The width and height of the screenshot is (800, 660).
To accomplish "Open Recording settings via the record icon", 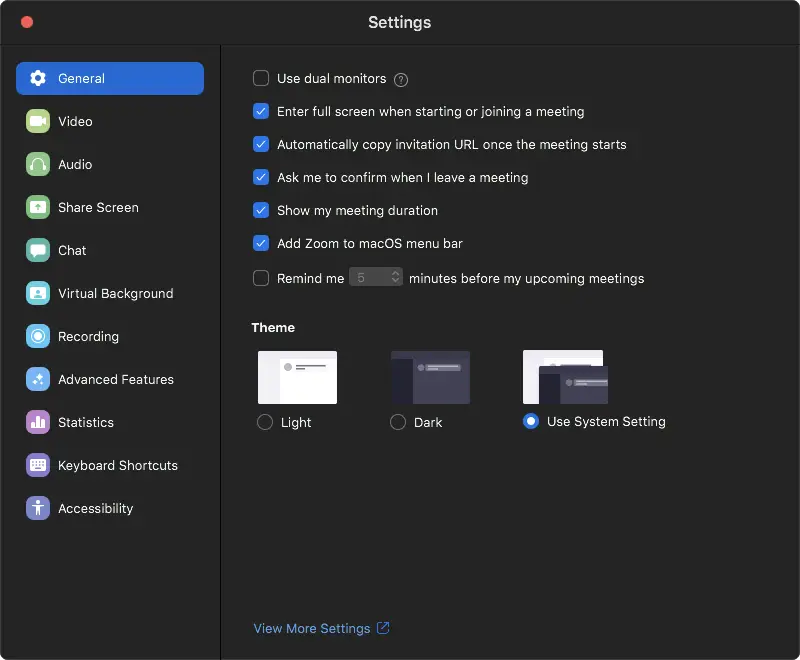I will click(x=37, y=336).
